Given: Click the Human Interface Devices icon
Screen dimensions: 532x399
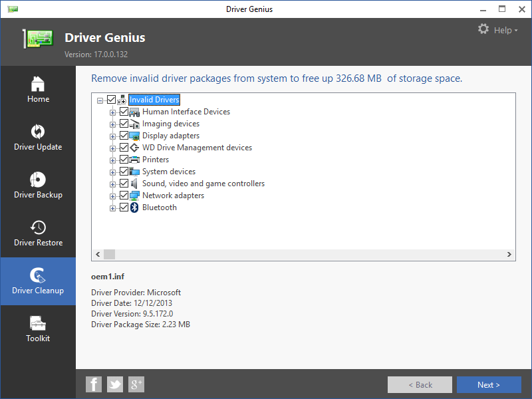Looking at the screenshot, I should tap(134, 112).
